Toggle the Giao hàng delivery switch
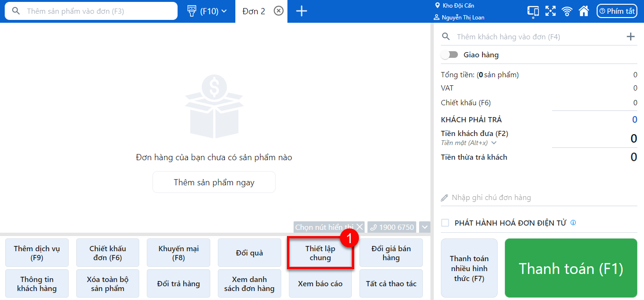 (x=449, y=55)
